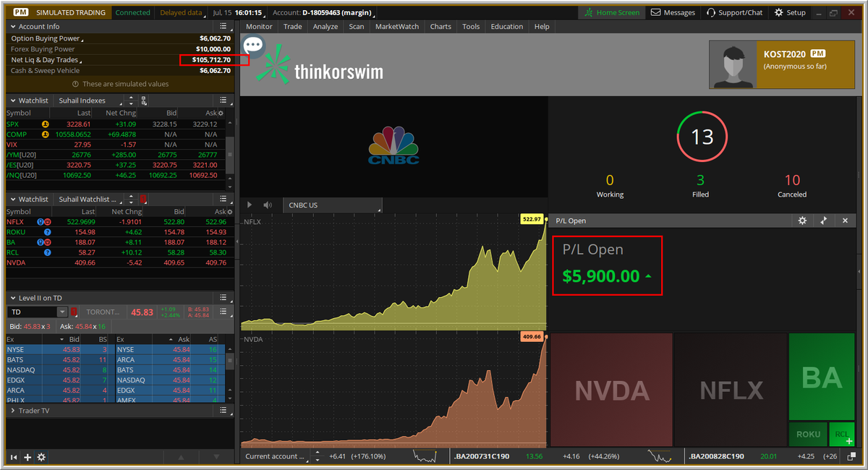Open the MarketWatch tab

point(397,27)
